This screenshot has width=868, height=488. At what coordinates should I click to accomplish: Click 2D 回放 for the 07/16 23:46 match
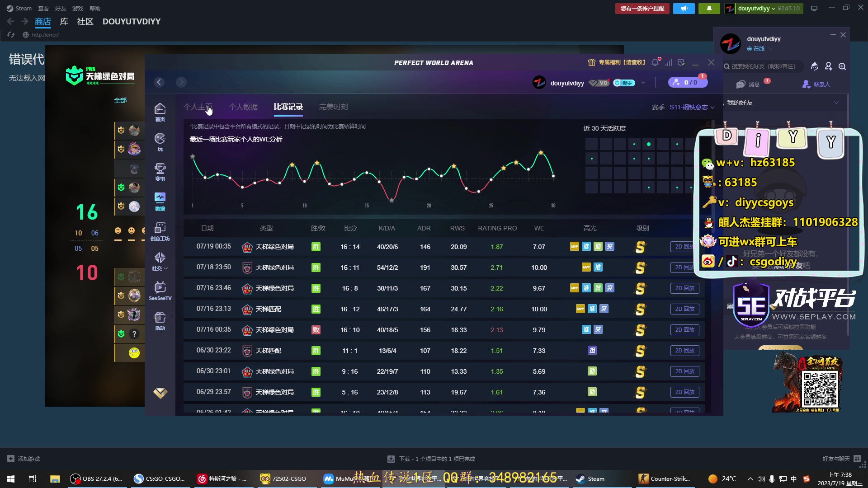point(684,288)
